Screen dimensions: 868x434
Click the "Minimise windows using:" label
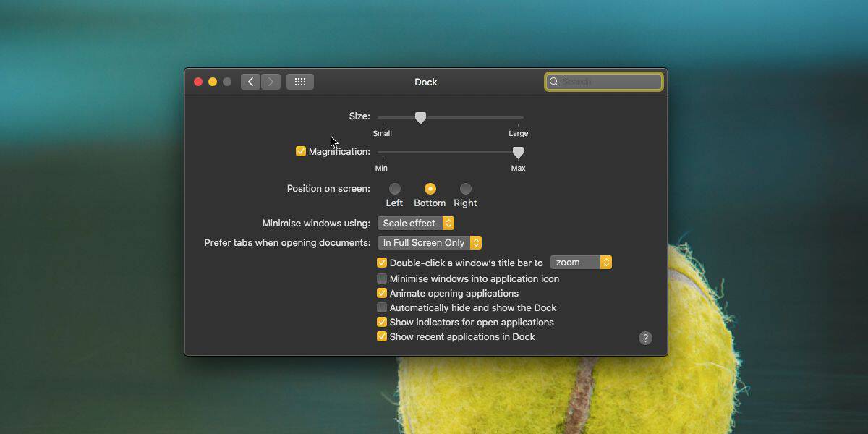tap(316, 223)
